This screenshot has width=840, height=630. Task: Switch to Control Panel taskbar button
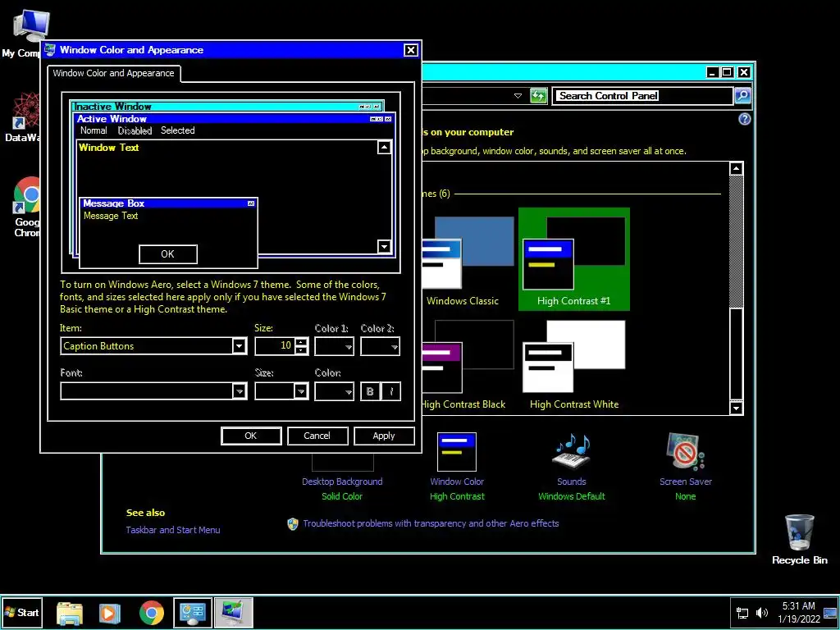click(193, 612)
